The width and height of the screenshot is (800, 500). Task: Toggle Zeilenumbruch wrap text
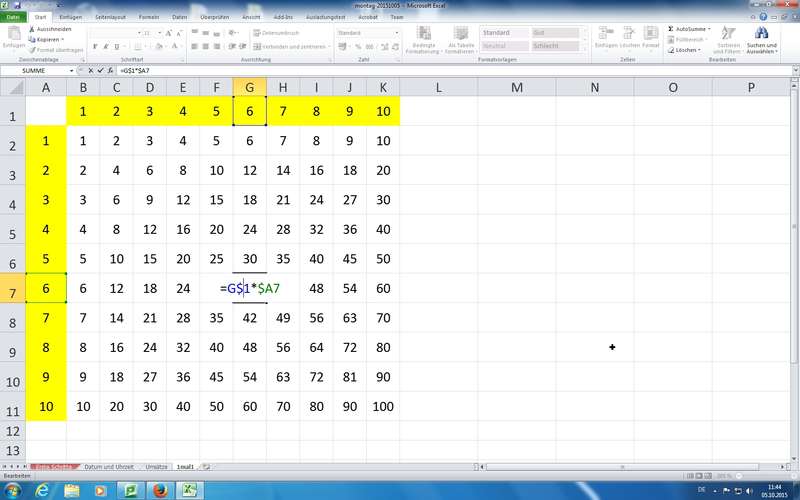[276, 33]
